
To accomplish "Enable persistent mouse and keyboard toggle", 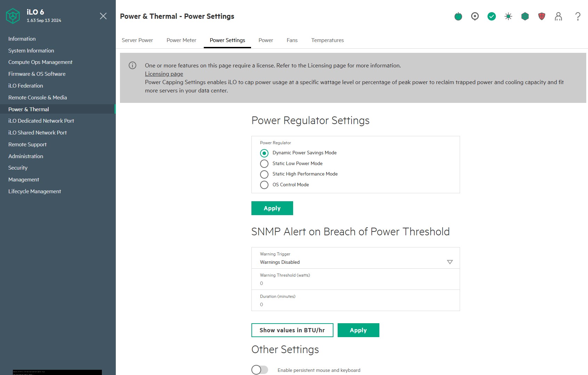I will [260, 370].
